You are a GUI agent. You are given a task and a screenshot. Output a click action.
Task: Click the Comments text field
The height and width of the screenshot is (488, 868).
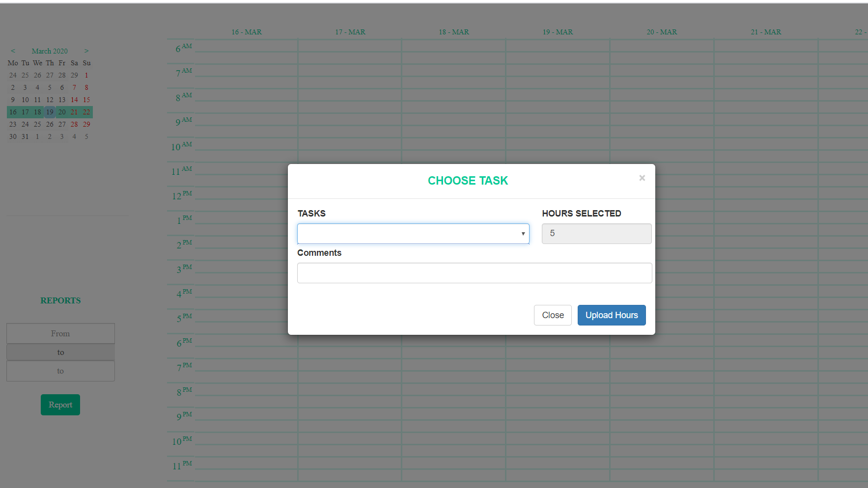(475, 273)
